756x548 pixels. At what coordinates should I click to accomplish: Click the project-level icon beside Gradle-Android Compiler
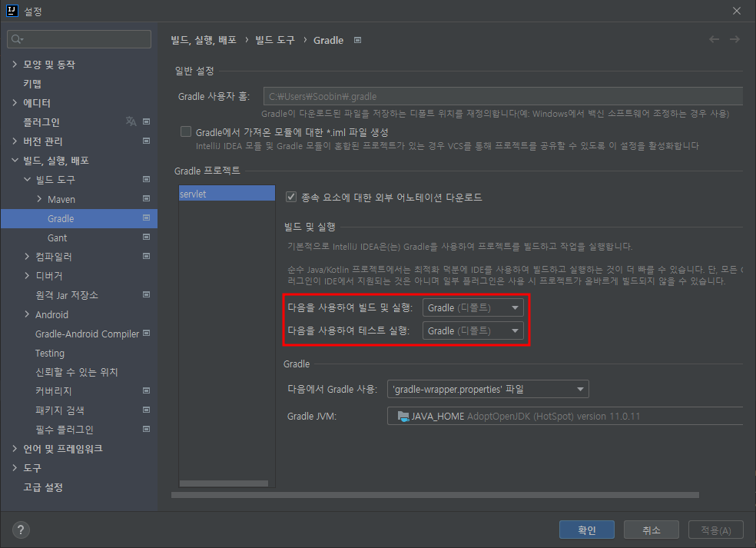tap(147, 333)
